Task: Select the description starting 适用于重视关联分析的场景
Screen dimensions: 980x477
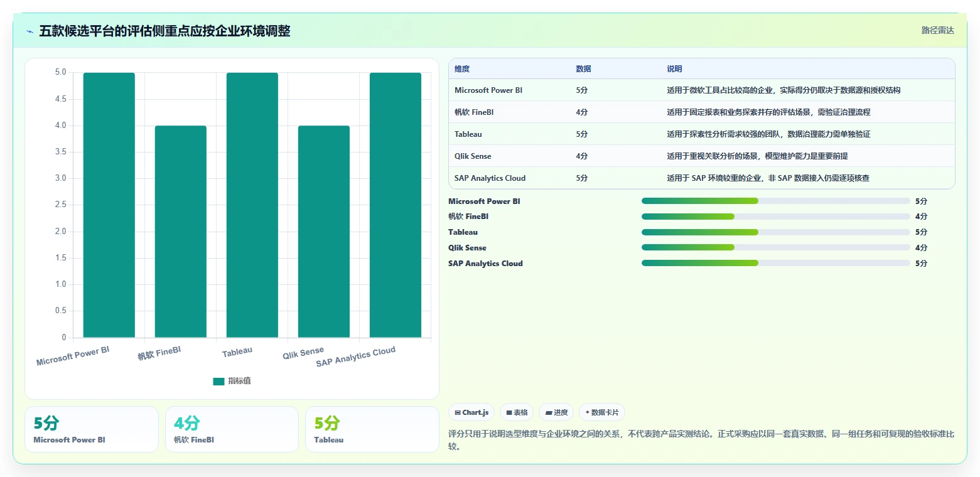Action: pyautogui.click(x=757, y=156)
